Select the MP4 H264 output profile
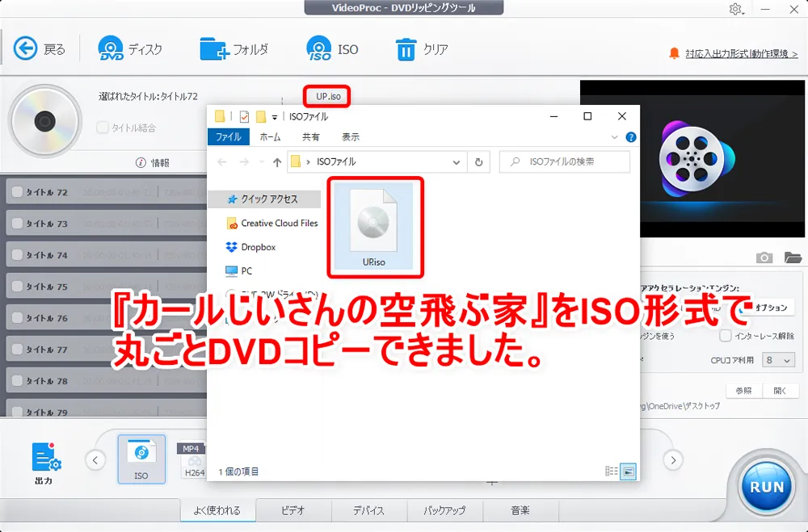 pyautogui.click(x=194, y=460)
